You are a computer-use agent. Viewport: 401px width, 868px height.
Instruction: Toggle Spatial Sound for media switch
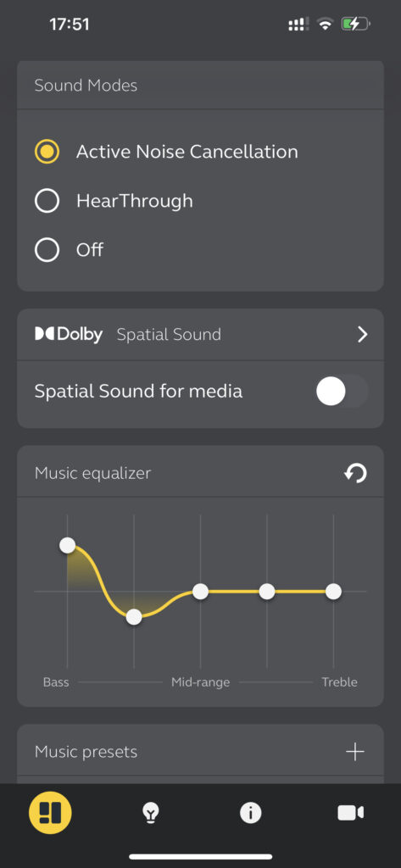pos(342,392)
